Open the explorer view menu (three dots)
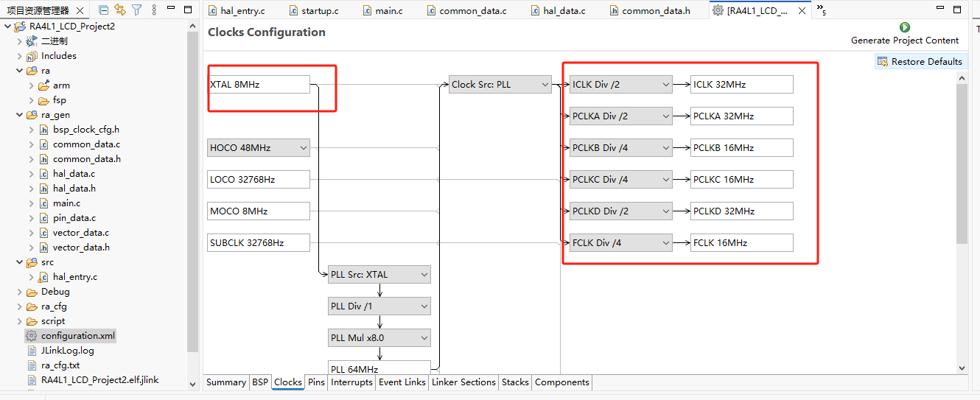Screen dimensions: 980x400 (154, 10)
